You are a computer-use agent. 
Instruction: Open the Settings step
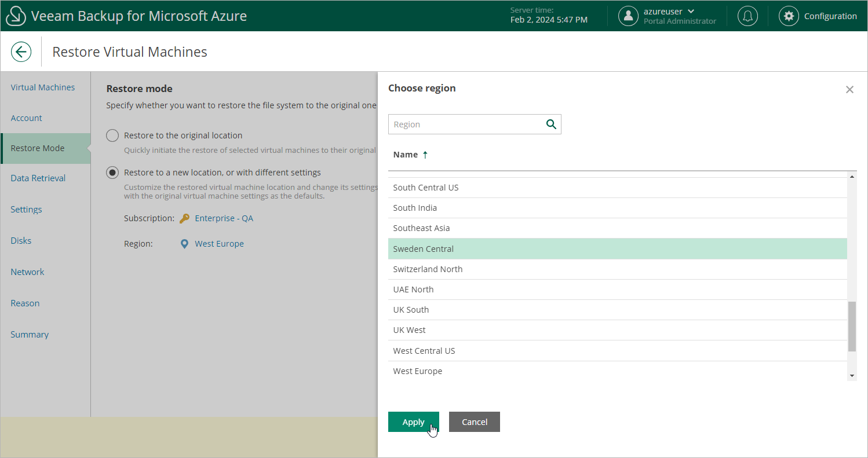pos(26,210)
